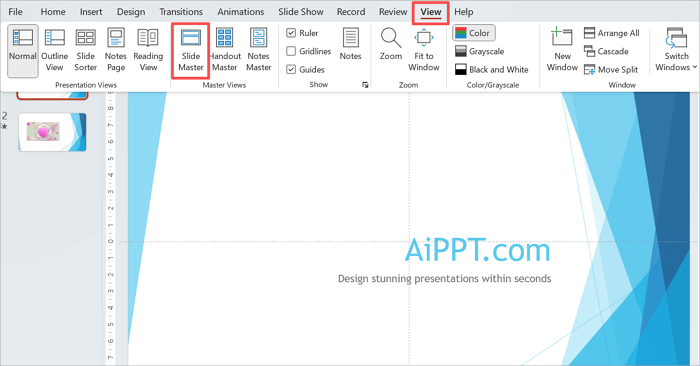
Task: Open Notes Master view
Action: pyautogui.click(x=258, y=50)
